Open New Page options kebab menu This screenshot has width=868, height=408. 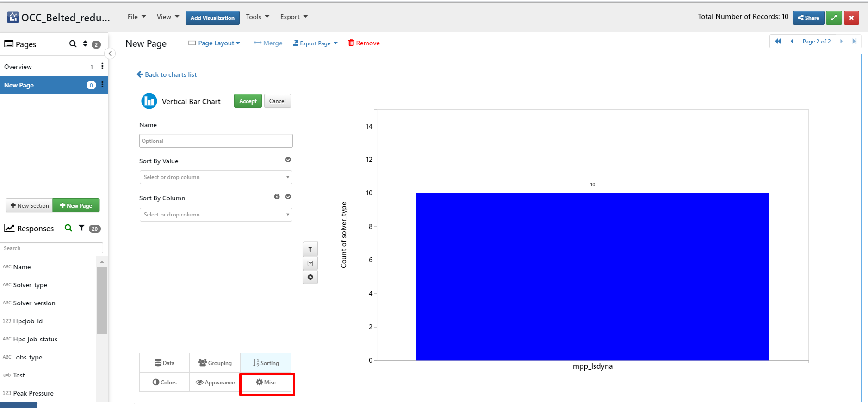click(102, 85)
